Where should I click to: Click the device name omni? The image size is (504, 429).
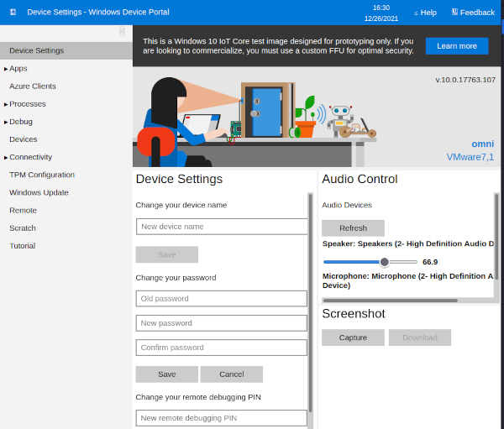point(482,144)
